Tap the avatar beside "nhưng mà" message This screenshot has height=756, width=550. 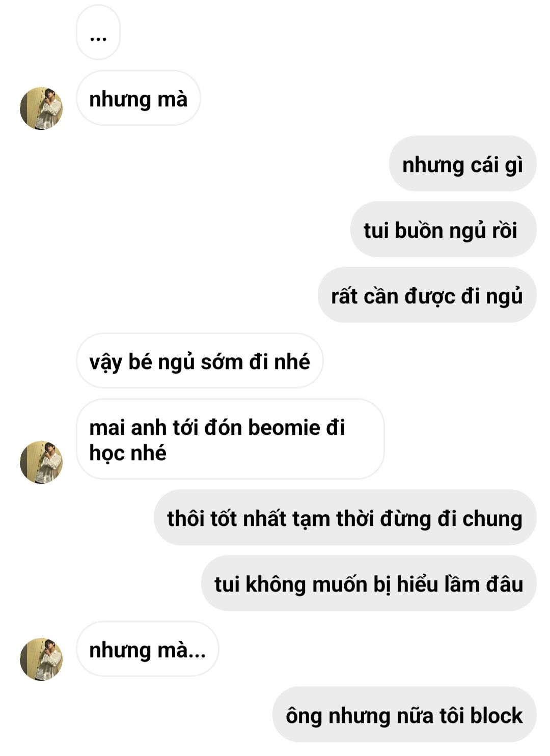(x=41, y=108)
